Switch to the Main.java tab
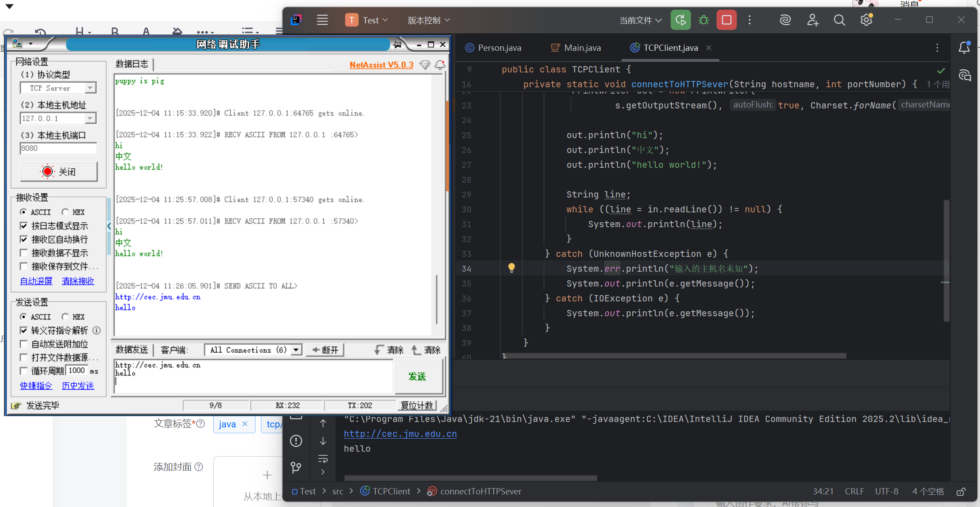Screen dimensions: 980x507 pyautogui.click(x=582, y=48)
